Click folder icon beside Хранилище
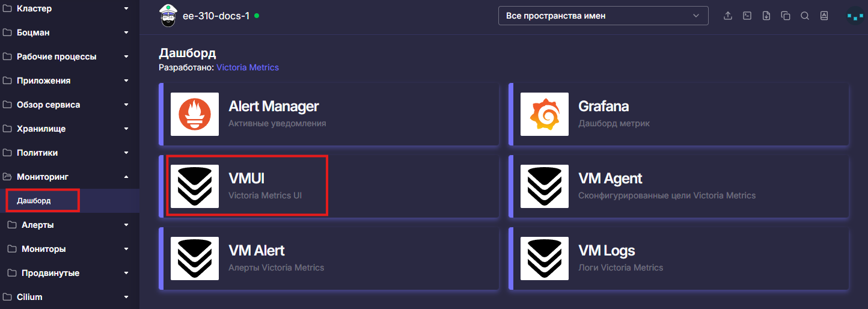 pyautogui.click(x=7, y=129)
